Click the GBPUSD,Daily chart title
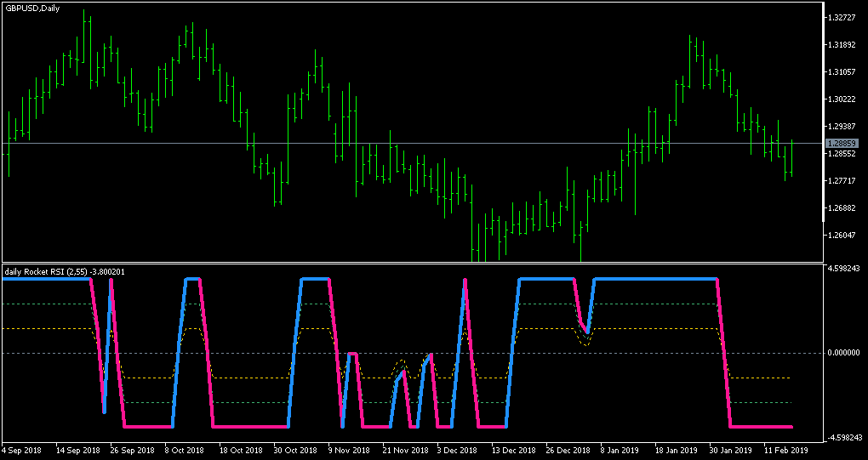This screenshot has height=460, width=868. [x=32, y=9]
